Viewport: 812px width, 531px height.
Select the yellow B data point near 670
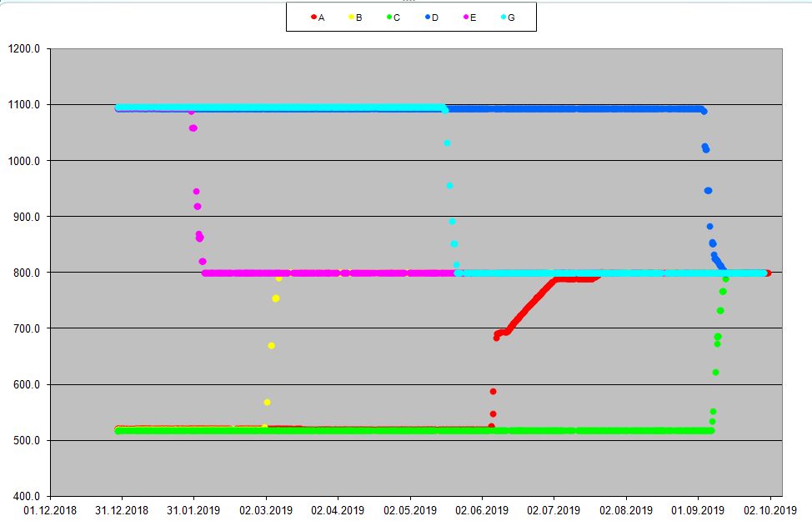pyautogui.click(x=271, y=345)
